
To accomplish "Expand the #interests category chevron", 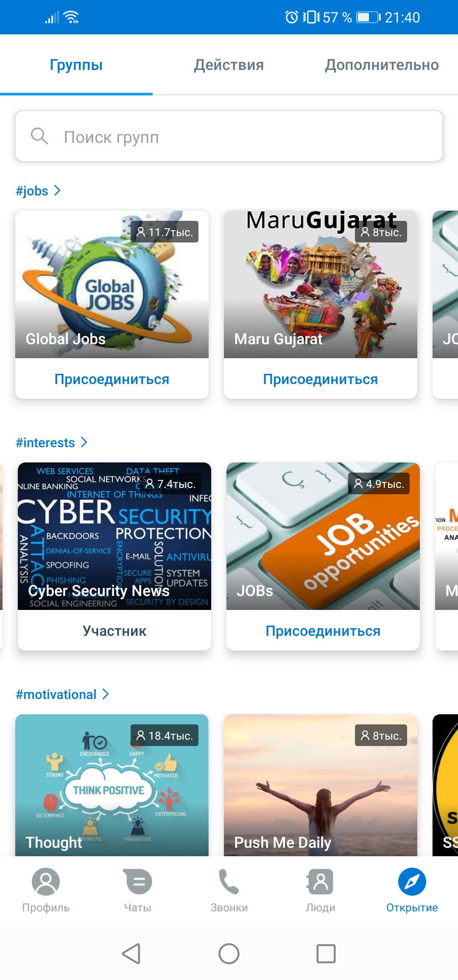I will (x=84, y=443).
